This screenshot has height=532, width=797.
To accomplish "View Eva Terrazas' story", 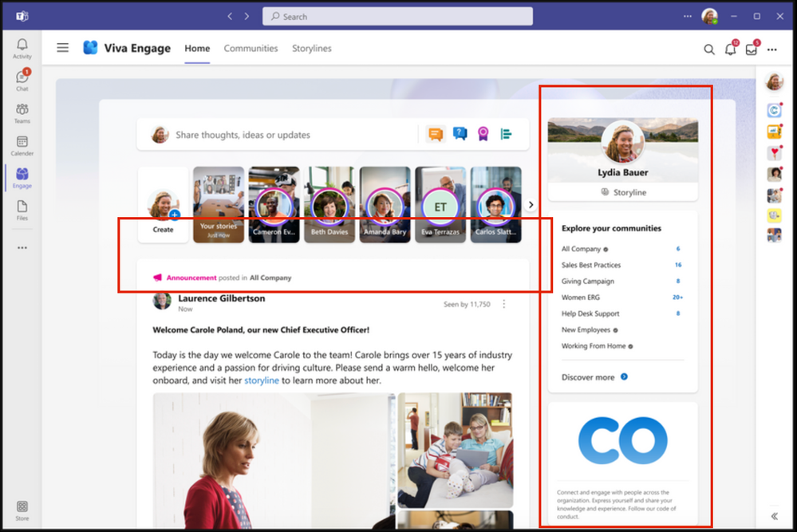I will [x=440, y=205].
